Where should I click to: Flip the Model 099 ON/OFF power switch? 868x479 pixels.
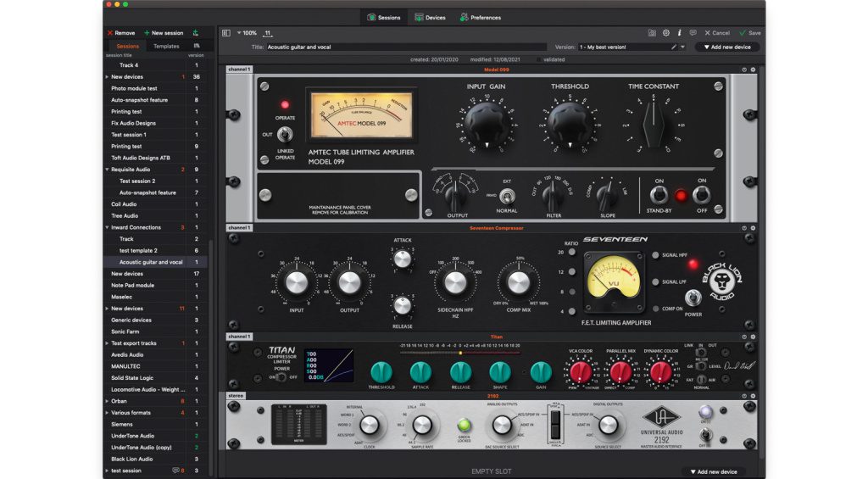(701, 195)
